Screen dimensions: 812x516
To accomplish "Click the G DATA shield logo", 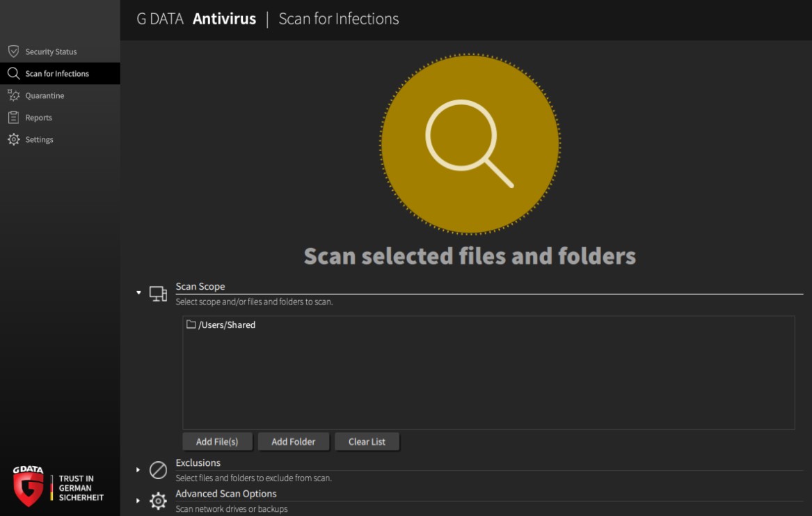I will tap(28, 486).
